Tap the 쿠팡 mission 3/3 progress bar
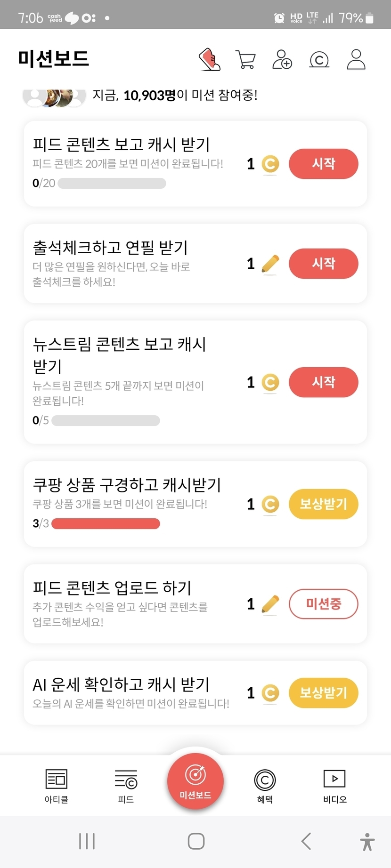The height and width of the screenshot is (868, 391). [x=106, y=523]
